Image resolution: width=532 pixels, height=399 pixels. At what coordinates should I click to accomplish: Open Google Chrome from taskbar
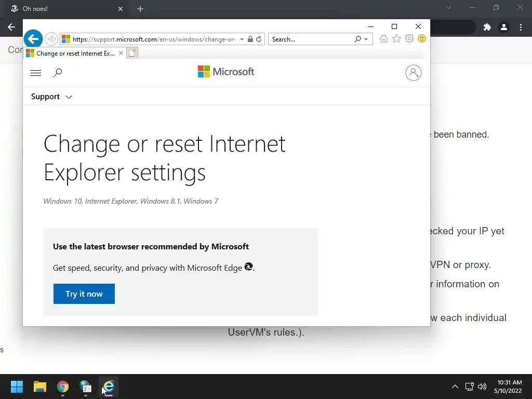point(63,387)
